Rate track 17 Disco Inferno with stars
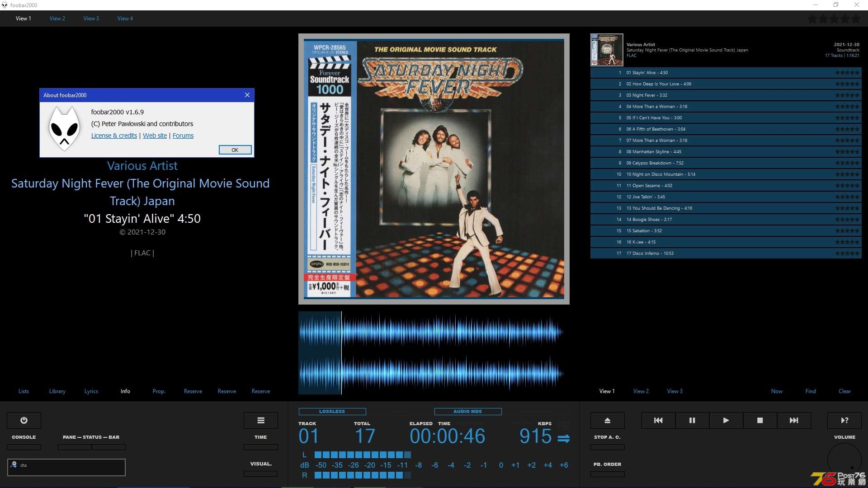Viewport: 868px width, 488px height. tap(847, 253)
